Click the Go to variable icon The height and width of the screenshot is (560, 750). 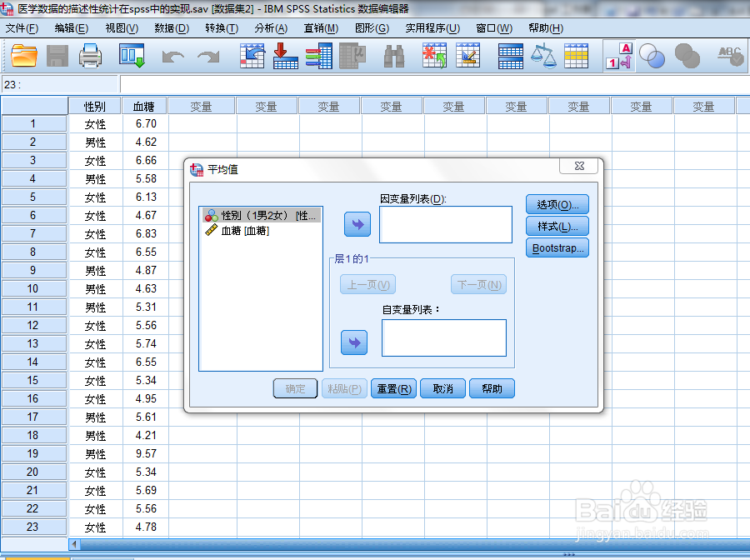click(x=286, y=56)
